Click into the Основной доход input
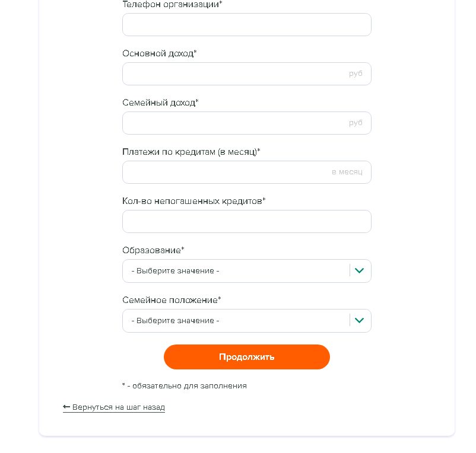 click(234, 74)
